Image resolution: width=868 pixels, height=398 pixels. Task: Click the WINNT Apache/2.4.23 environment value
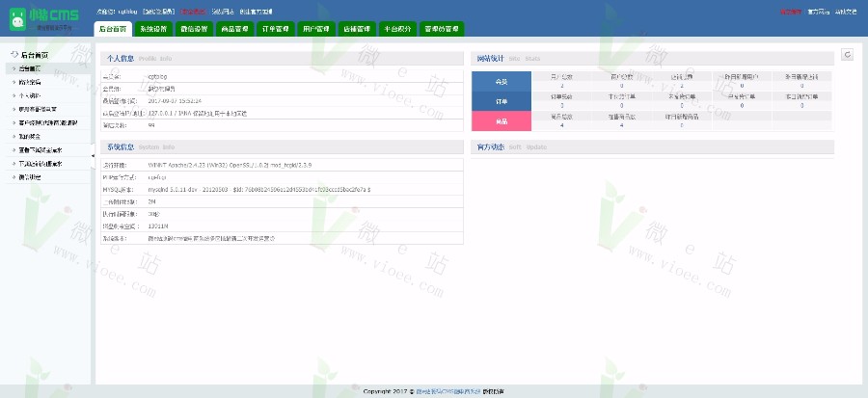coord(230,165)
